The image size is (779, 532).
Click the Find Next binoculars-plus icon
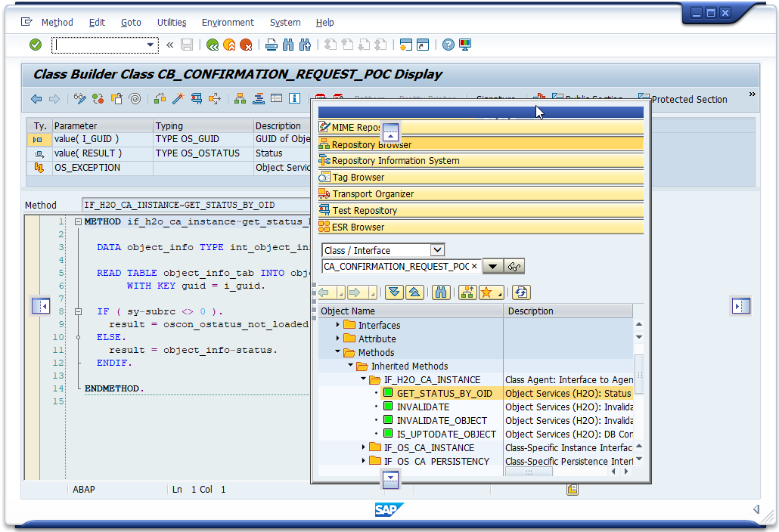coord(305,45)
